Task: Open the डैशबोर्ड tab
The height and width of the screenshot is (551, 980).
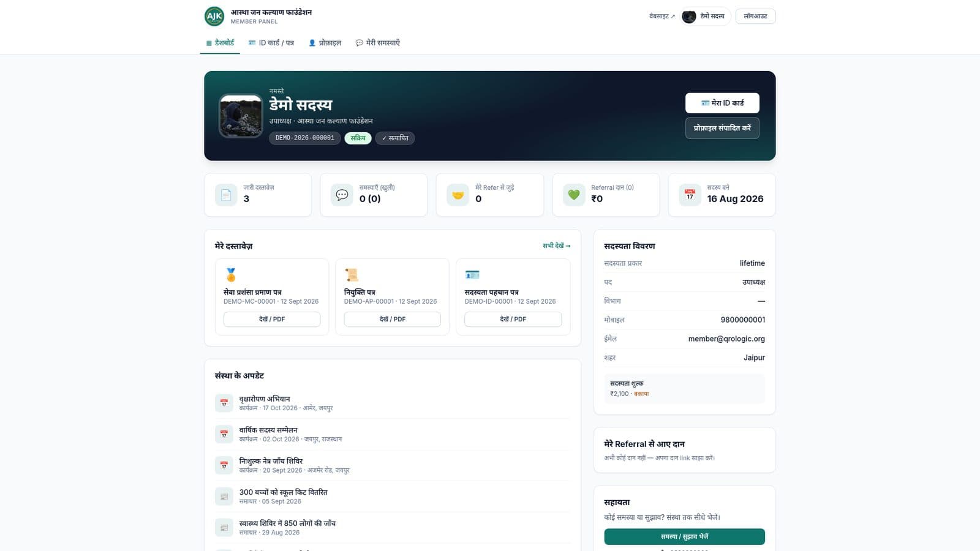Action: (x=220, y=43)
